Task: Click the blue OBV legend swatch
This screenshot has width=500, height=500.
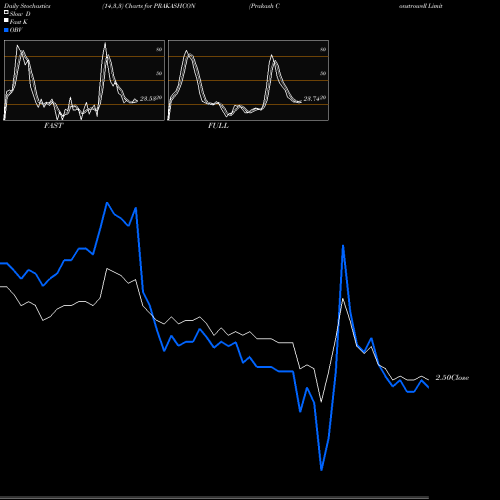Action: point(6,30)
